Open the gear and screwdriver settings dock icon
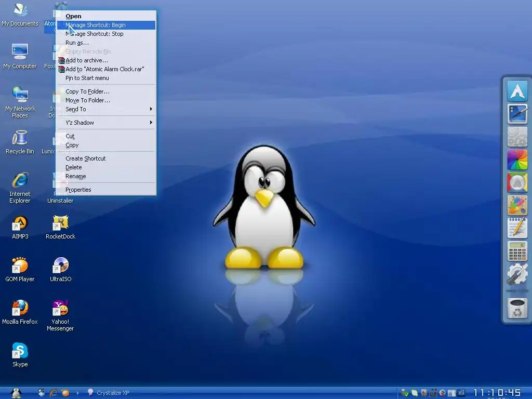This screenshot has height=399, width=532. (517, 274)
